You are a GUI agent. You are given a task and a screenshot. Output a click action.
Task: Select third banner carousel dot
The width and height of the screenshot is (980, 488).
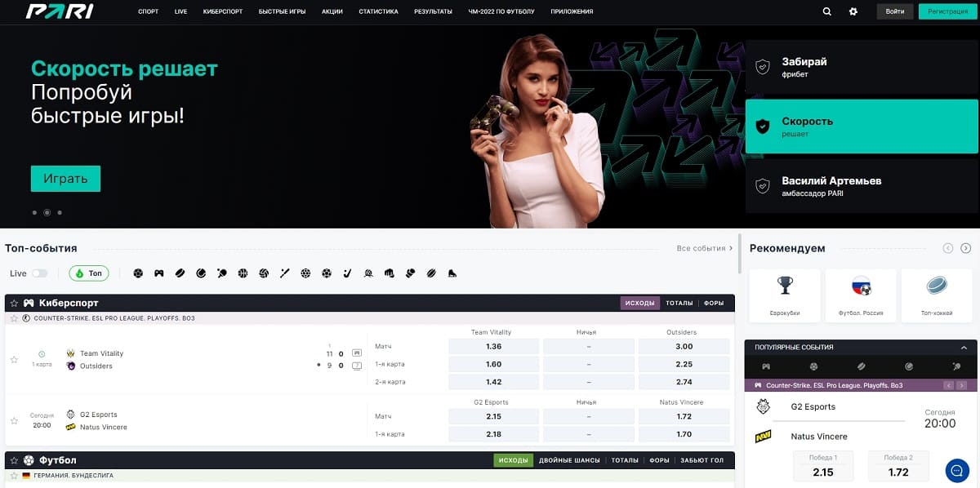point(60,212)
